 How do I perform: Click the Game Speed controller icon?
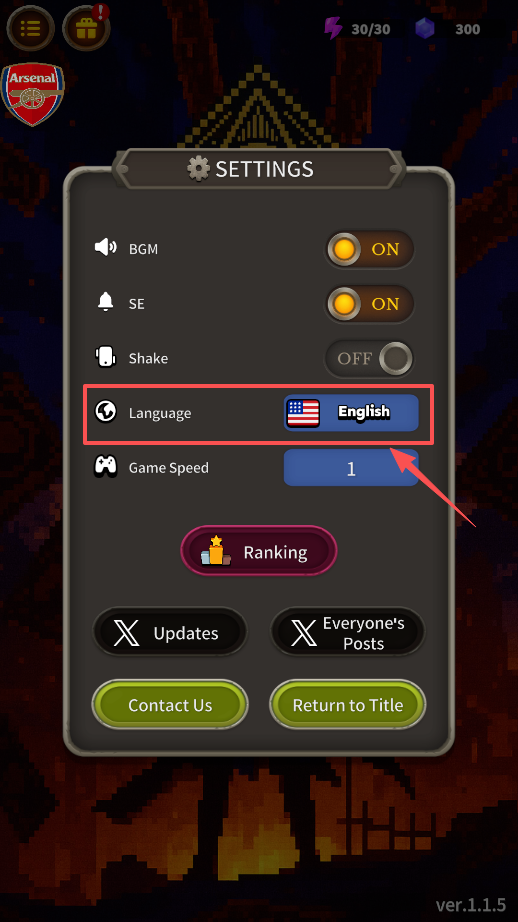tap(106, 467)
